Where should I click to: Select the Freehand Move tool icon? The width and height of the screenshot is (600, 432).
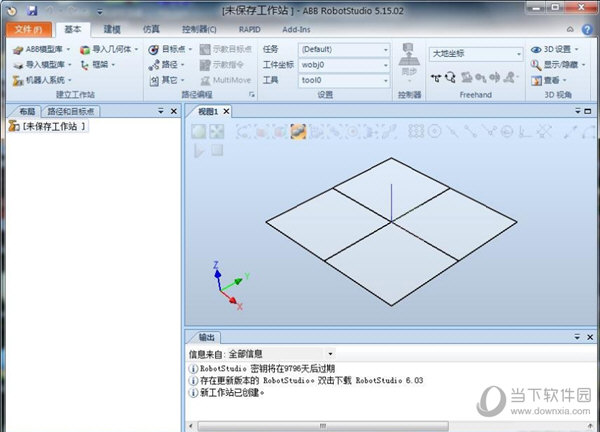pyautogui.click(x=436, y=78)
